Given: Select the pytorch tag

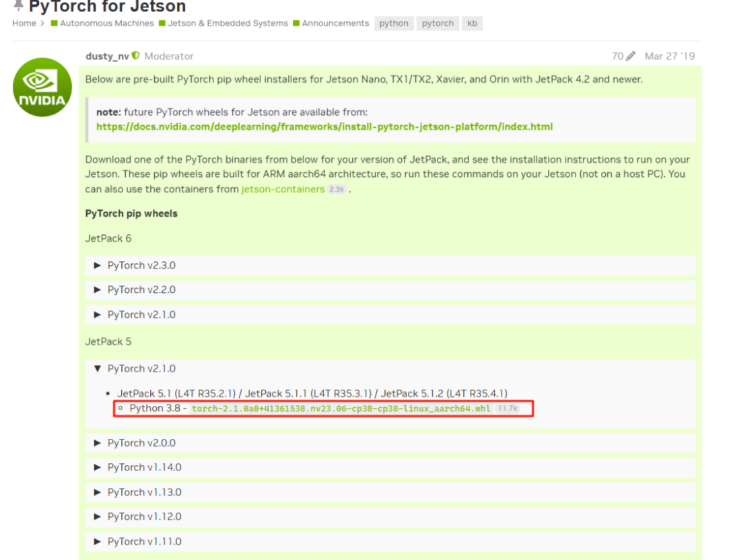Looking at the screenshot, I should [x=438, y=24].
